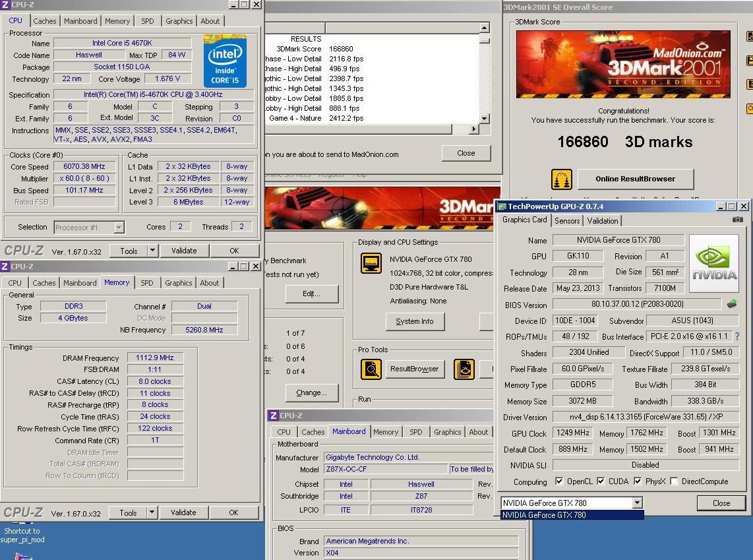Click the ResultBrowser button in Pro Tools
The image size is (753, 560).
[415, 368]
